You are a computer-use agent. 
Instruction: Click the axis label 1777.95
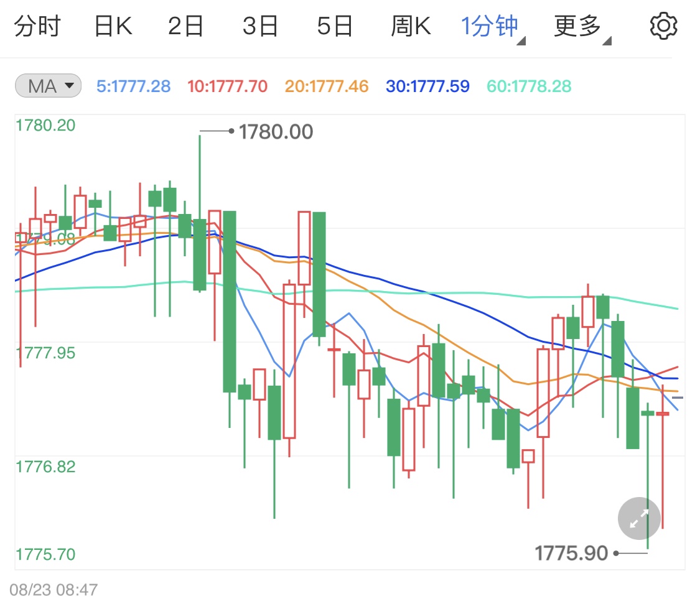click(x=45, y=353)
